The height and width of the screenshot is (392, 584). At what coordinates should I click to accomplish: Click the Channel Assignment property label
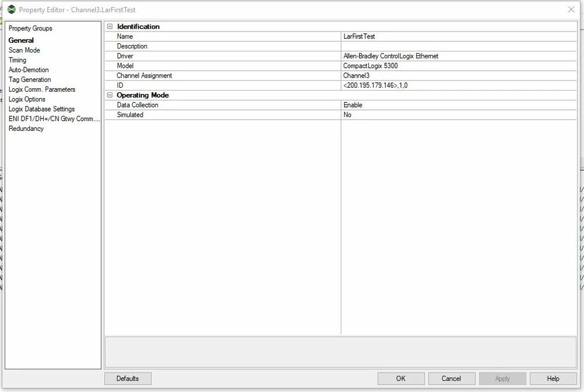[144, 75]
